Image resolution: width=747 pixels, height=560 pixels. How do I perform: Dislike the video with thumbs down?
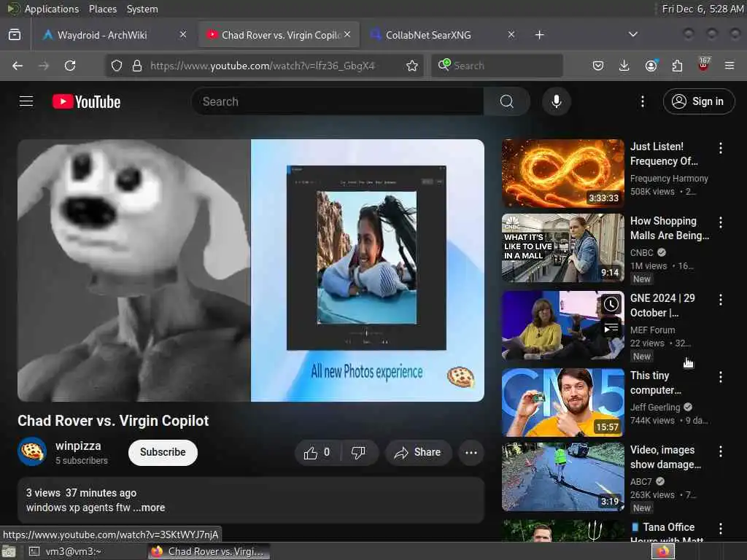(359, 452)
